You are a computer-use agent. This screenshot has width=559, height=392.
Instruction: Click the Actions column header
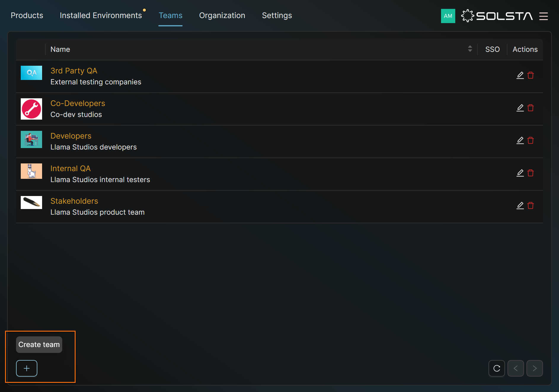pos(525,49)
